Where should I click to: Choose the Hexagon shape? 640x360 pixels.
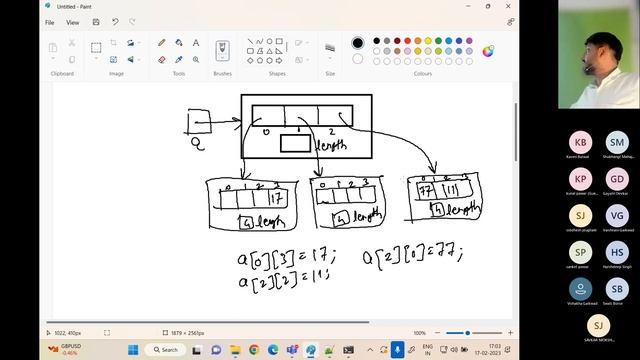269,60
